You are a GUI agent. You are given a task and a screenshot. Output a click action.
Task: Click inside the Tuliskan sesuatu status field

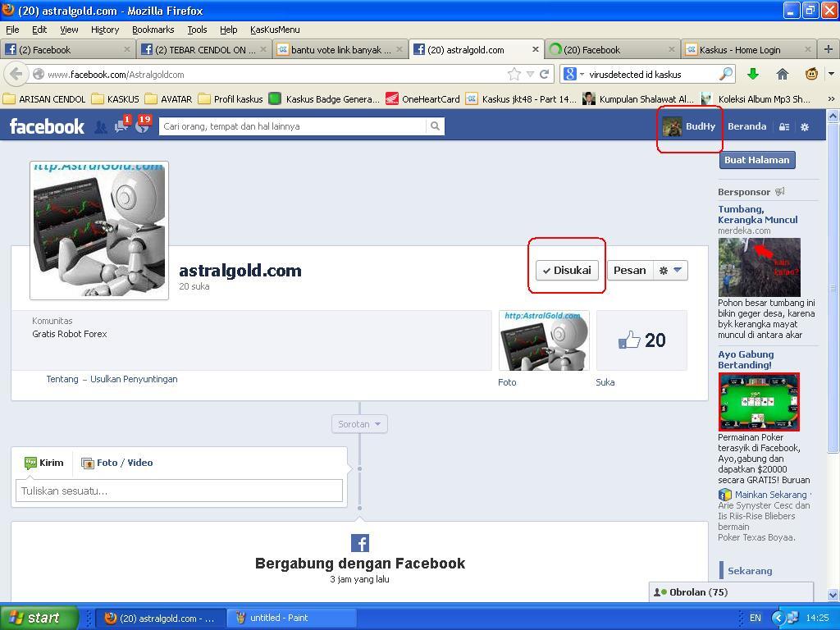pos(179,491)
